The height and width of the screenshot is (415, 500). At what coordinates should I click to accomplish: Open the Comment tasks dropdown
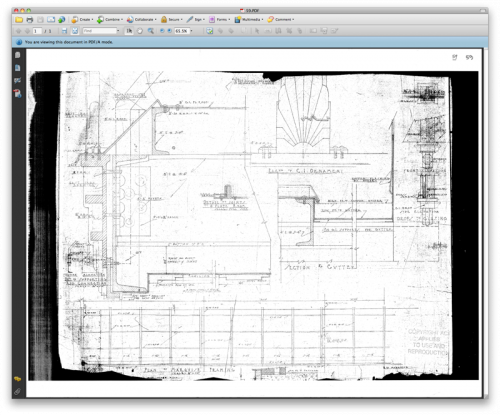coord(281,20)
